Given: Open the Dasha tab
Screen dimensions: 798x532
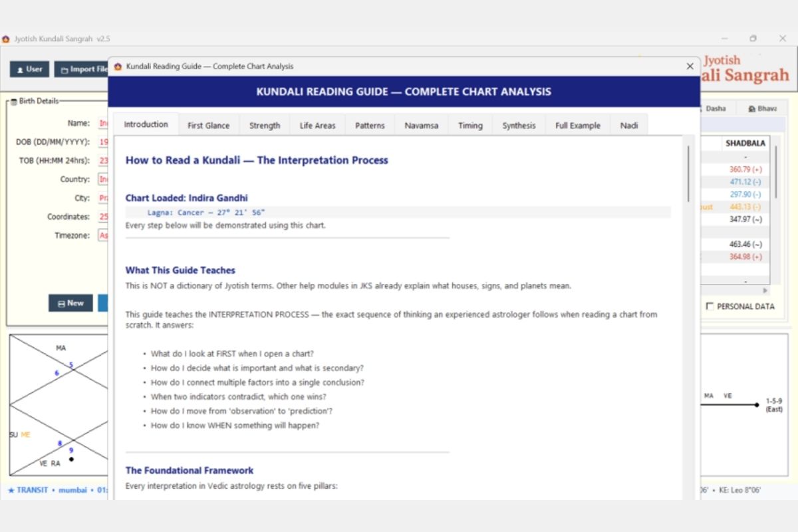Looking at the screenshot, I should point(716,108).
